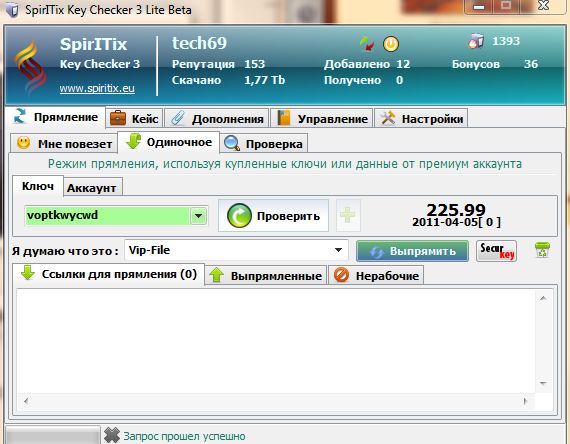Viewport: 570px width, 444px height.
Task: Click the gray X status bar icon
Action: 112,435
